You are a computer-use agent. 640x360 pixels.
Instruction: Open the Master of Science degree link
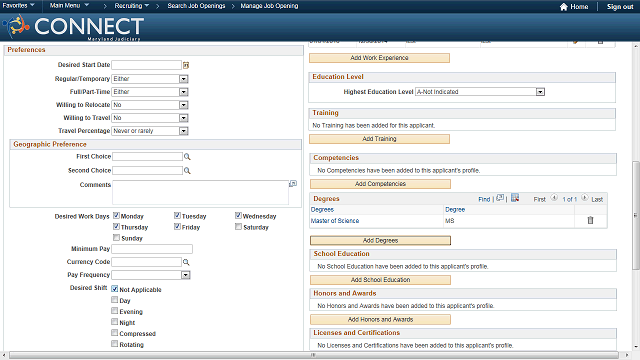coord(335,221)
